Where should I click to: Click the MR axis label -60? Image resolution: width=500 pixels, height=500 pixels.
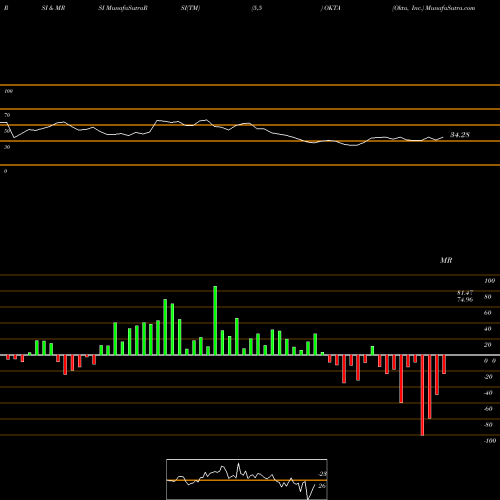[x=488, y=409]
